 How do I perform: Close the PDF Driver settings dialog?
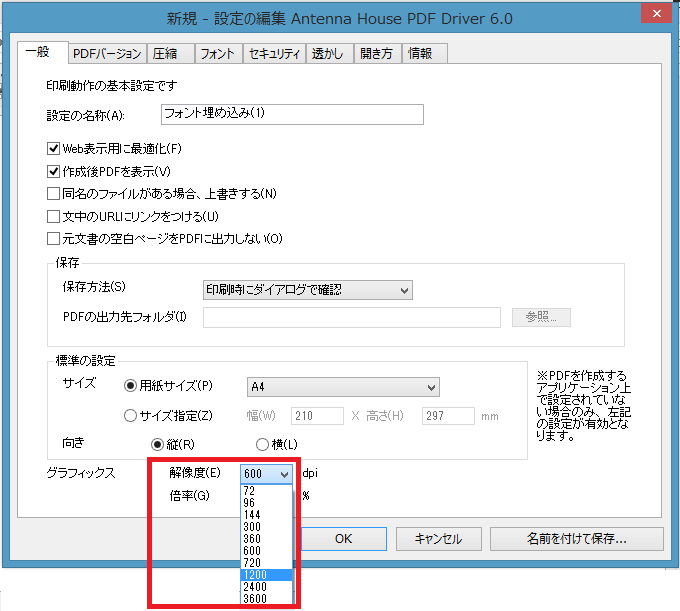click(x=657, y=13)
